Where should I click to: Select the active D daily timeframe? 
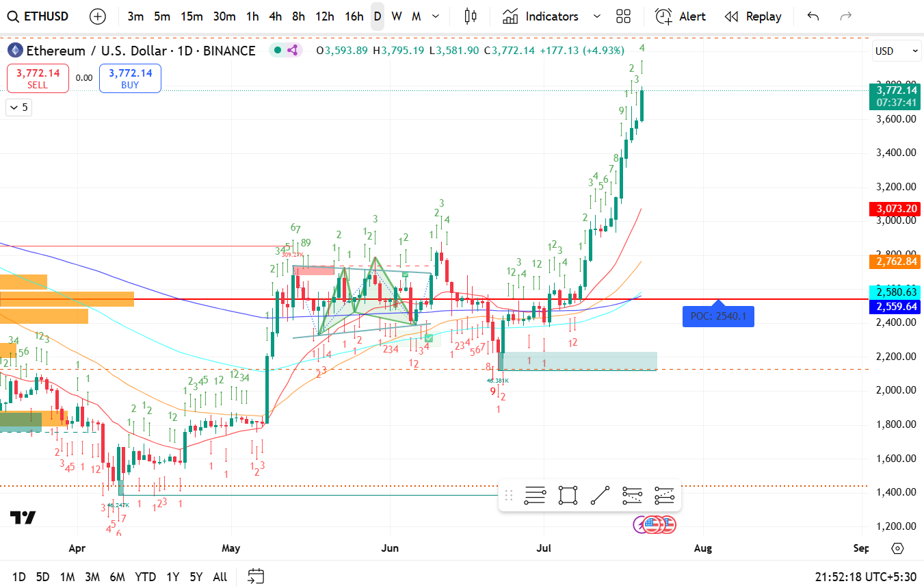[378, 16]
